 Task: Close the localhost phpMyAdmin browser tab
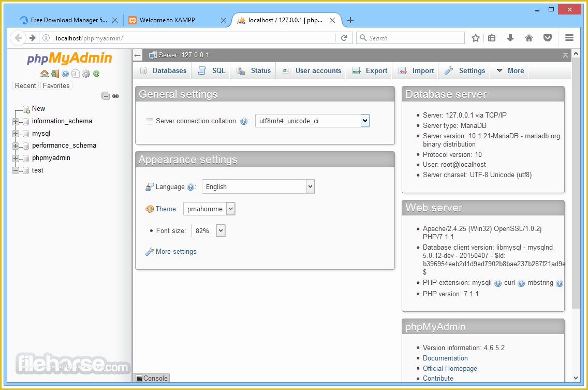[332, 20]
